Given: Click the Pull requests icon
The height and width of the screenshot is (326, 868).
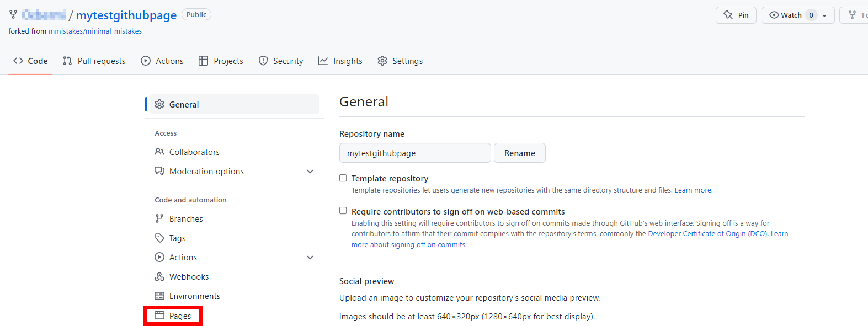Looking at the screenshot, I should tap(67, 61).
